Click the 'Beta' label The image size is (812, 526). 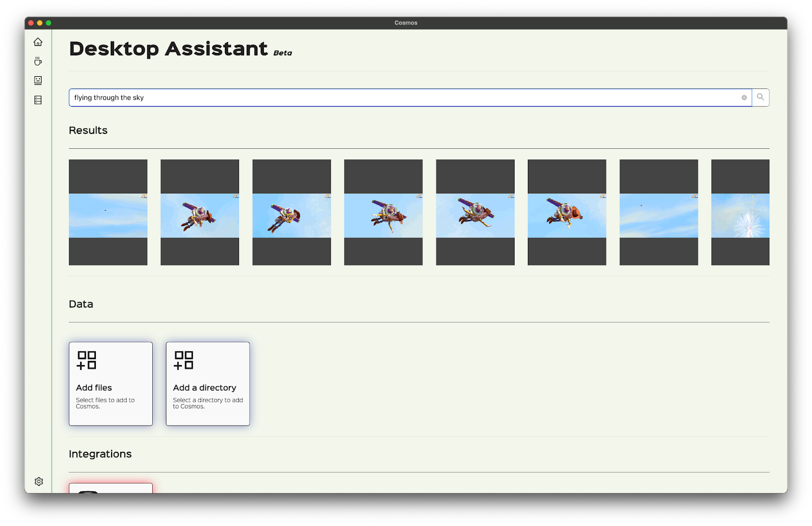coord(283,53)
